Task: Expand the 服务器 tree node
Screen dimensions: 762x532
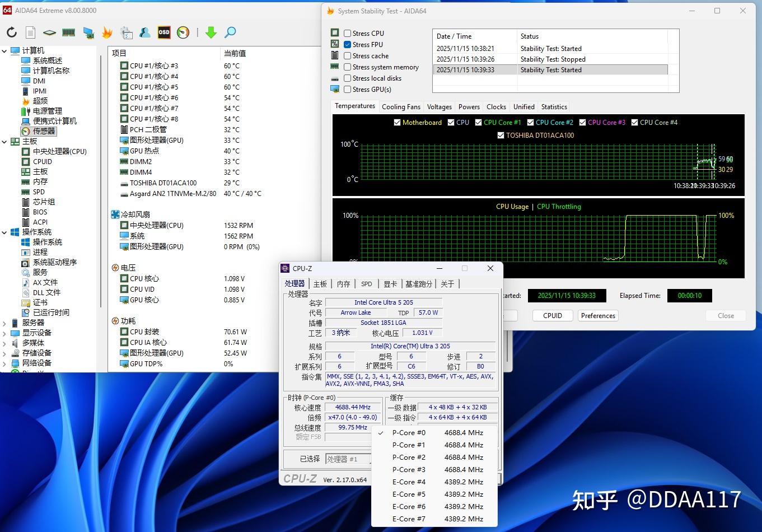Action: pos(5,323)
